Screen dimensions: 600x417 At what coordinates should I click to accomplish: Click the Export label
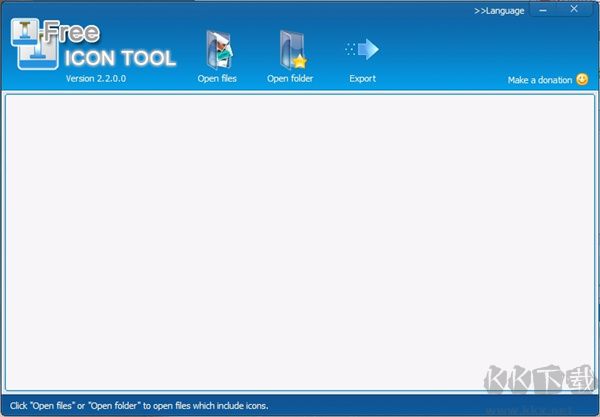pyautogui.click(x=362, y=78)
